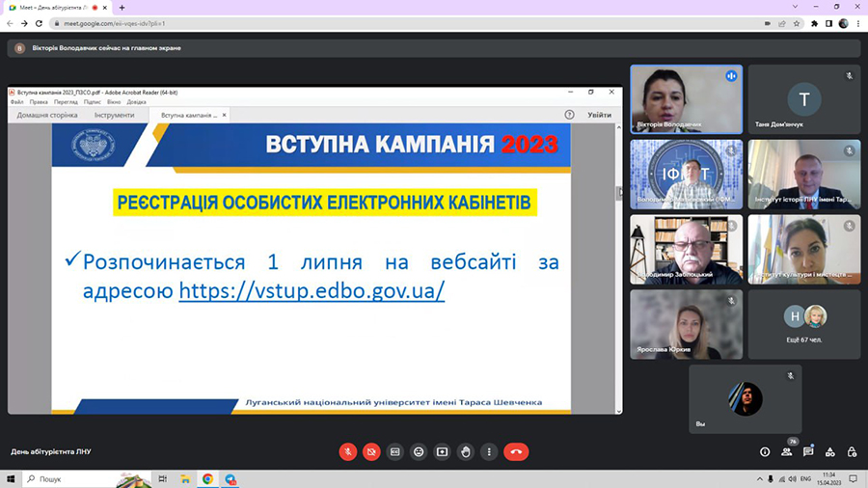Toggle closed captions button
This screenshot has height=488, width=868.
click(x=395, y=452)
